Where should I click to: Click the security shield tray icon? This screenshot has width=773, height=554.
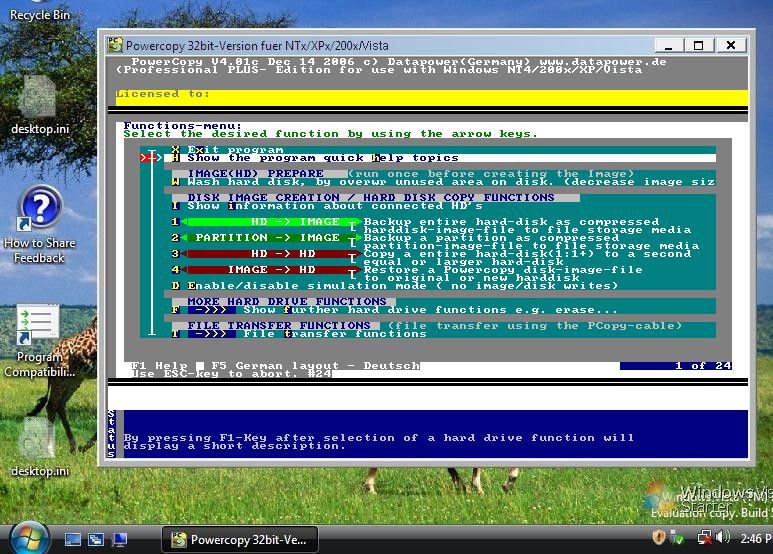pyautogui.click(x=659, y=537)
